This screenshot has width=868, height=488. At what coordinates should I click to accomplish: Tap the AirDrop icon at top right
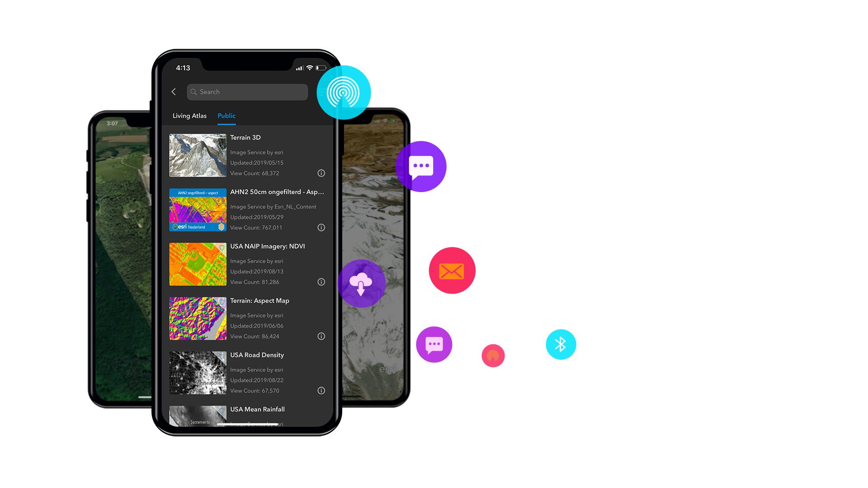pyautogui.click(x=344, y=92)
